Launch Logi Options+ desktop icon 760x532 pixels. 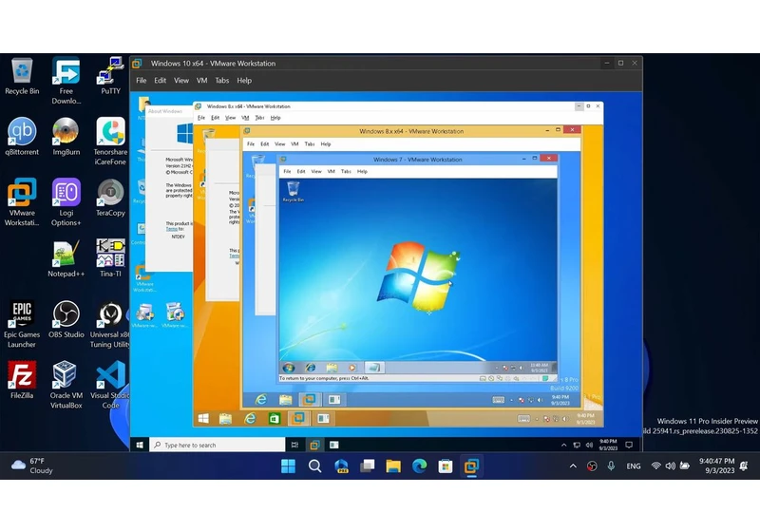[x=66, y=202]
